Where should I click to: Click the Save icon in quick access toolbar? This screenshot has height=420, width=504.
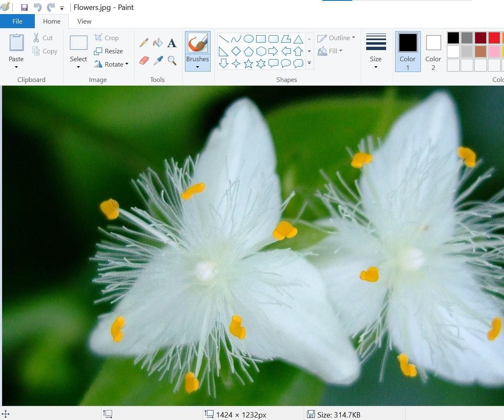24,7
